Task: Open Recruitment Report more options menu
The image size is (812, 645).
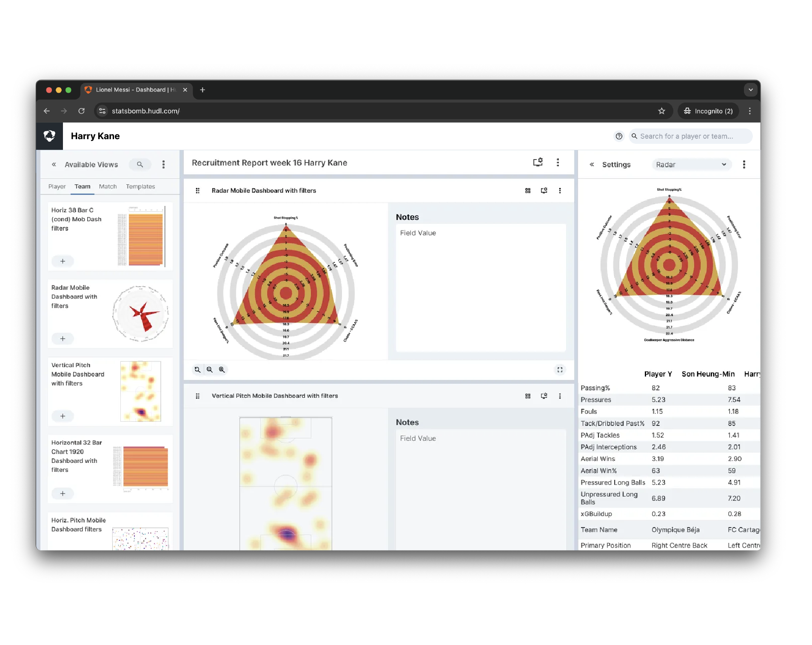Action: pyautogui.click(x=558, y=163)
